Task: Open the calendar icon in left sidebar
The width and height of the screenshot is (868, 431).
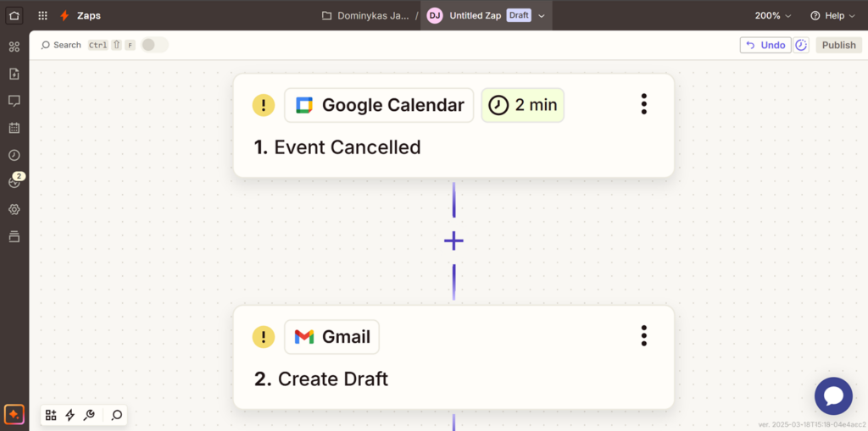Action: pos(14,128)
